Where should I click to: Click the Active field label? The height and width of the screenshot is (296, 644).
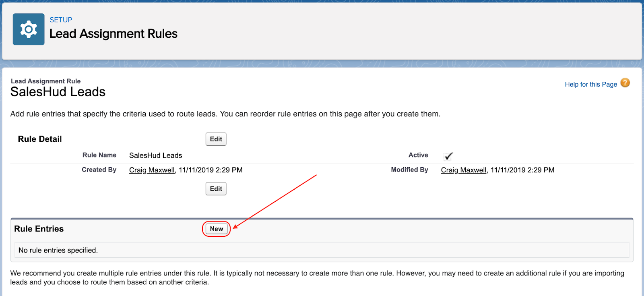coord(418,155)
